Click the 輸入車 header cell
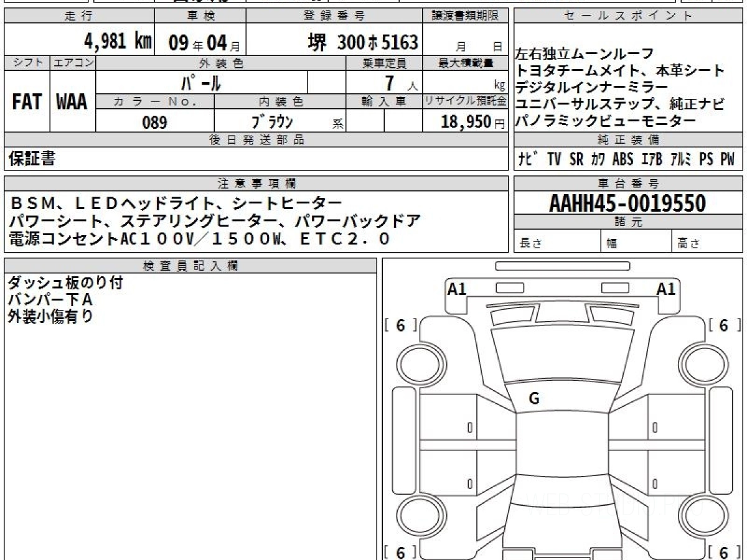The width and height of the screenshot is (747, 560). 384,101
